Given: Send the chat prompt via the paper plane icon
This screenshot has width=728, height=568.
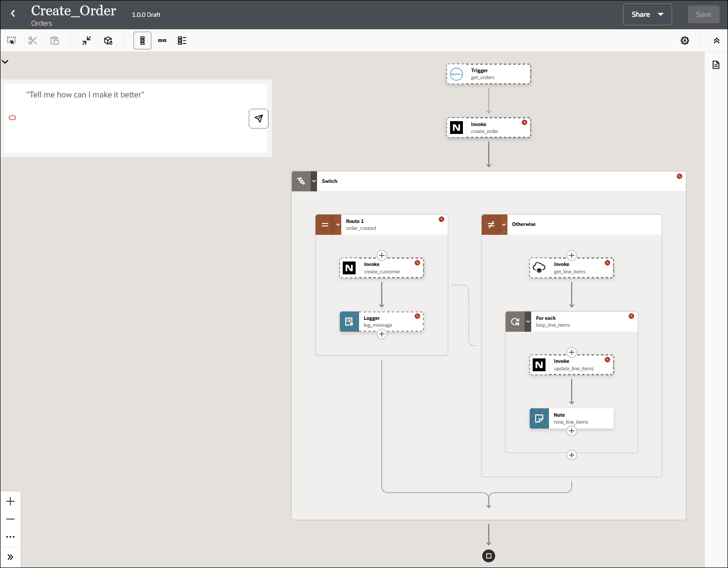Looking at the screenshot, I should click(x=259, y=118).
